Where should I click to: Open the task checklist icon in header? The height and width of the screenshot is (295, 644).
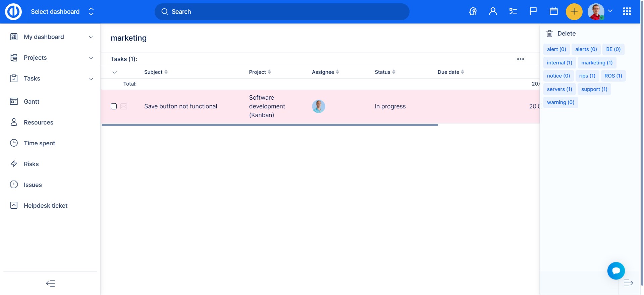coord(513,12)
